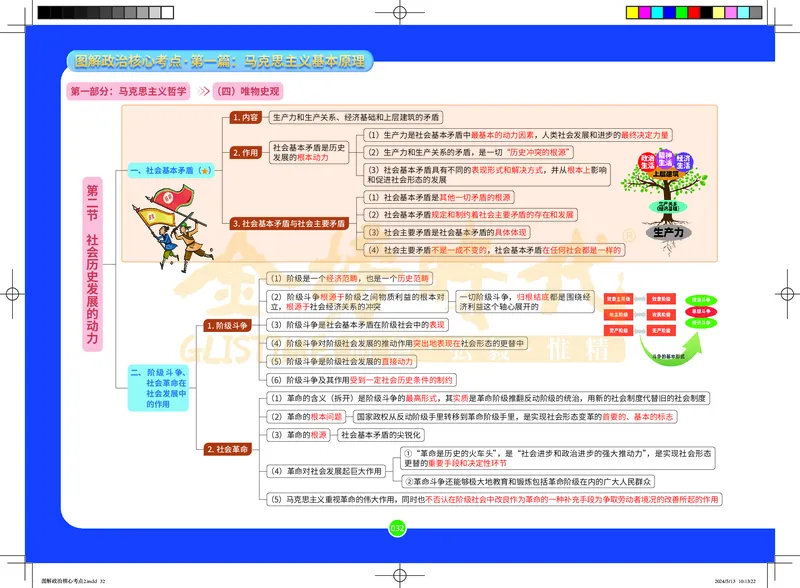Click the green page number 032 badge
The image size is (800, 588).
point(397,527)
